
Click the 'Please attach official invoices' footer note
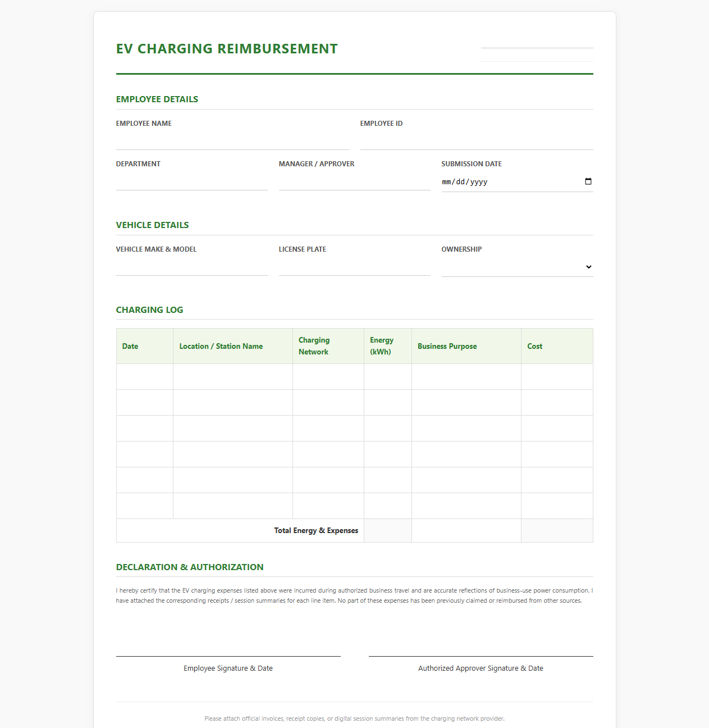pyautogui.click(x=355, y=718)
